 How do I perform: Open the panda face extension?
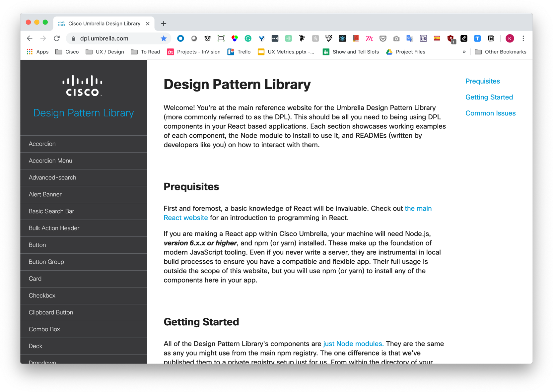point(208,38)
